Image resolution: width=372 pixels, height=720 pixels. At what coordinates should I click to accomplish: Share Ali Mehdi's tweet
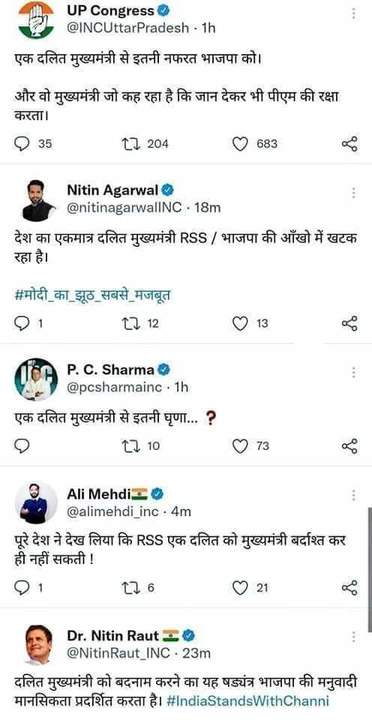(349, 588)
